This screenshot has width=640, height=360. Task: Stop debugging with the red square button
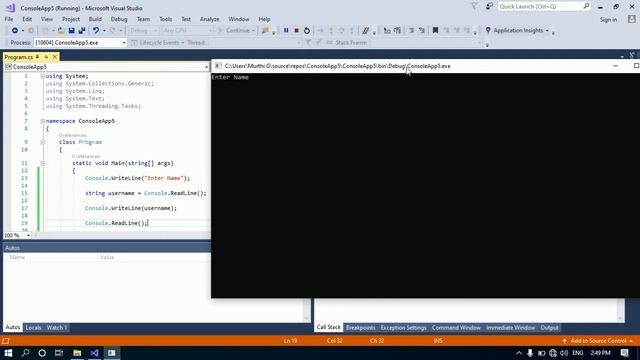point(296,31)
